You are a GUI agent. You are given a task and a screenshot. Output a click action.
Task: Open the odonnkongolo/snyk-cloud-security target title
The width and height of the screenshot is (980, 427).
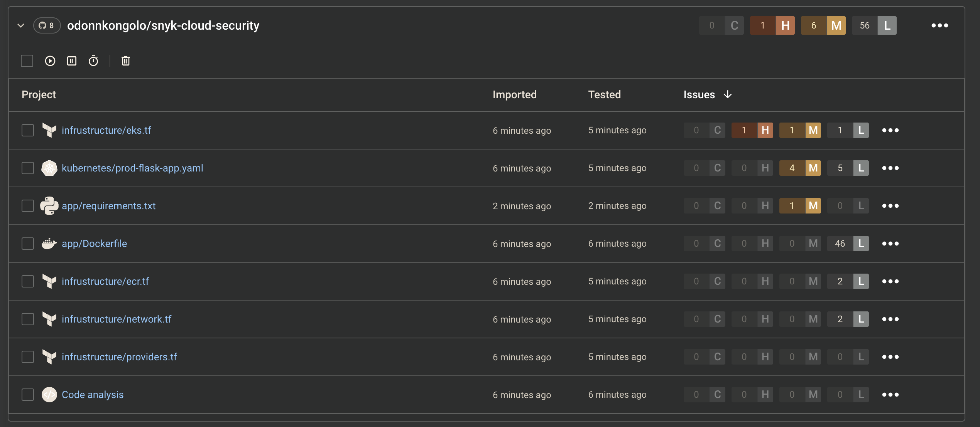[x=163, y=25]
